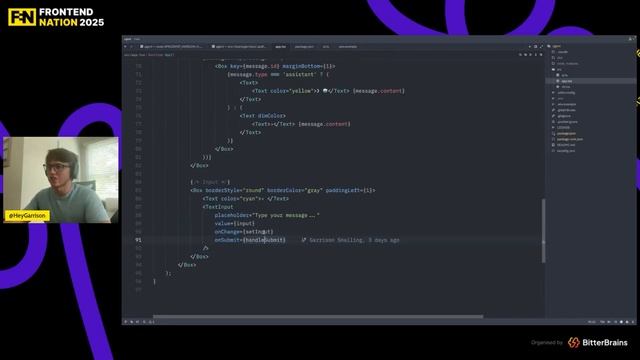Screen dimensions: 640x360
Task: Go back using the tab bar back arrow
Action: tap(125, 47)
